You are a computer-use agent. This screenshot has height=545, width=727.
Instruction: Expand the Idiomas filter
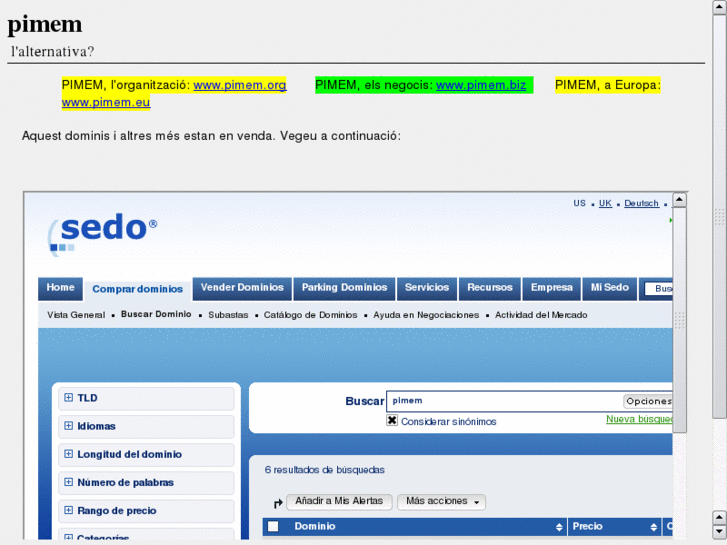pyautogui.click(x=146, y=426)
